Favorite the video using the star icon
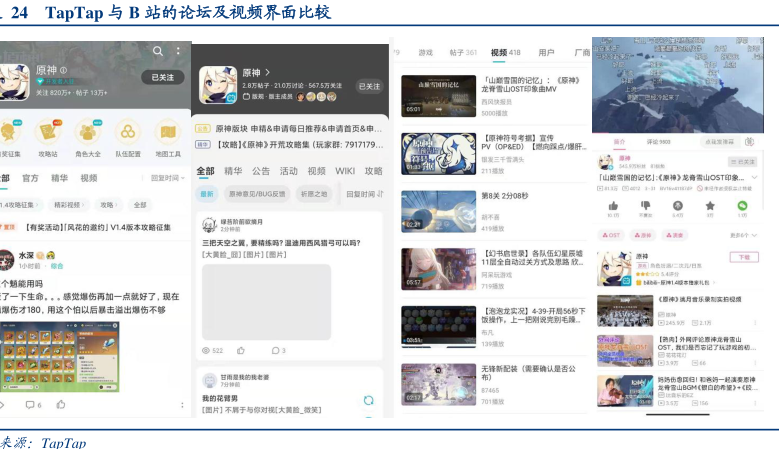 click(x=709, y=206)
